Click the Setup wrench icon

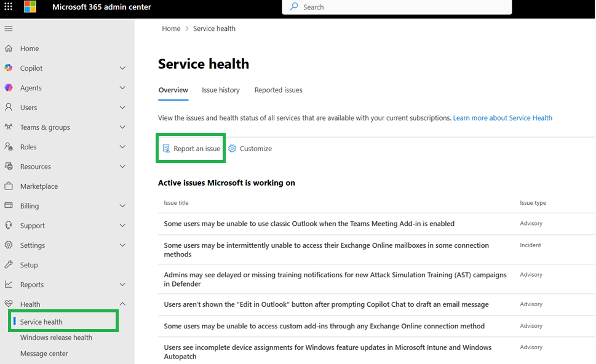click(x=9, y=264)
